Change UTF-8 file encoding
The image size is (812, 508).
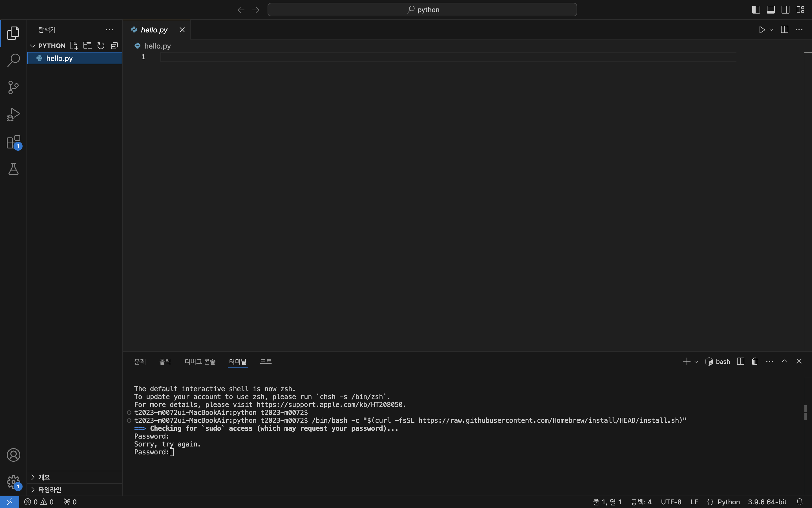[671, 502]
